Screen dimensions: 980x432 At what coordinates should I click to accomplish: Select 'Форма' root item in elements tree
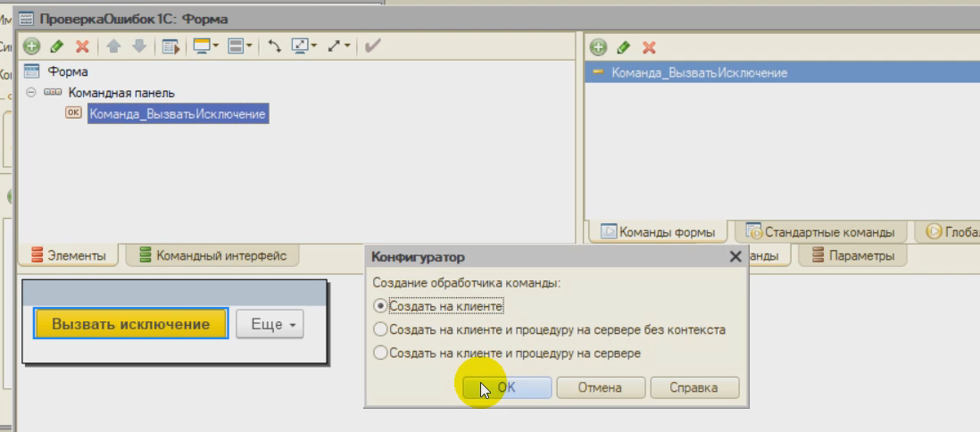tap(67, 71)
